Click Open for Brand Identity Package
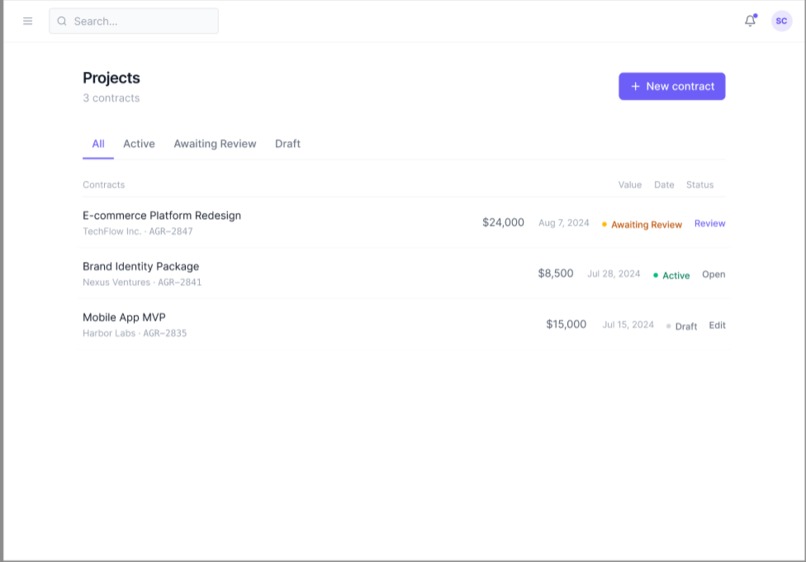The height and width of the screenshot is (562, 806). (713, 274)
